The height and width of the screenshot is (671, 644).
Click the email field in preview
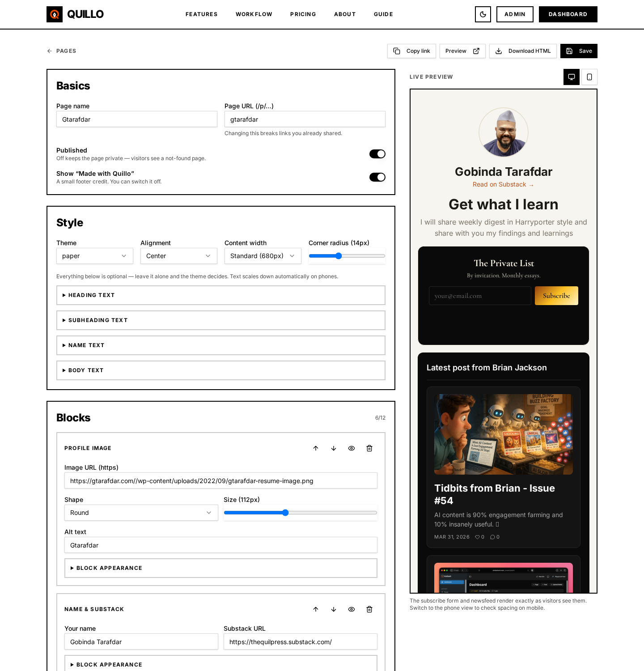(480, 296)
